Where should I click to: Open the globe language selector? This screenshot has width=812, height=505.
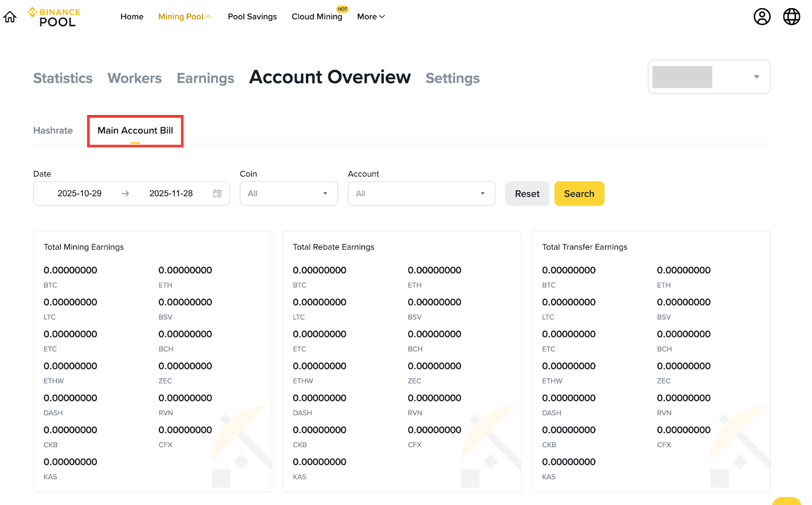click(791, 17)
